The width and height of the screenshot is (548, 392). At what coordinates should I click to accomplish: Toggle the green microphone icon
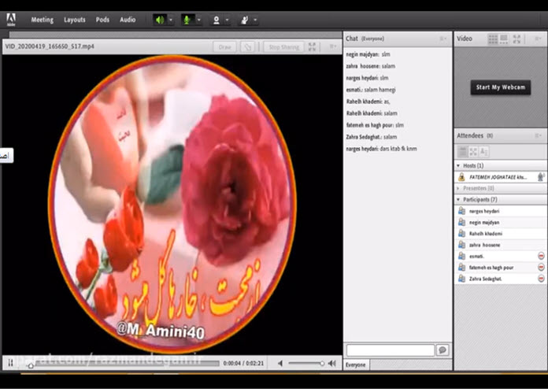coord(187,20)
